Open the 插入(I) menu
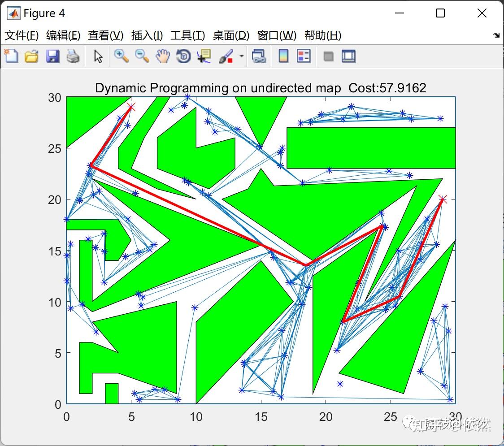504x446 pixels. tap(147, 35)
